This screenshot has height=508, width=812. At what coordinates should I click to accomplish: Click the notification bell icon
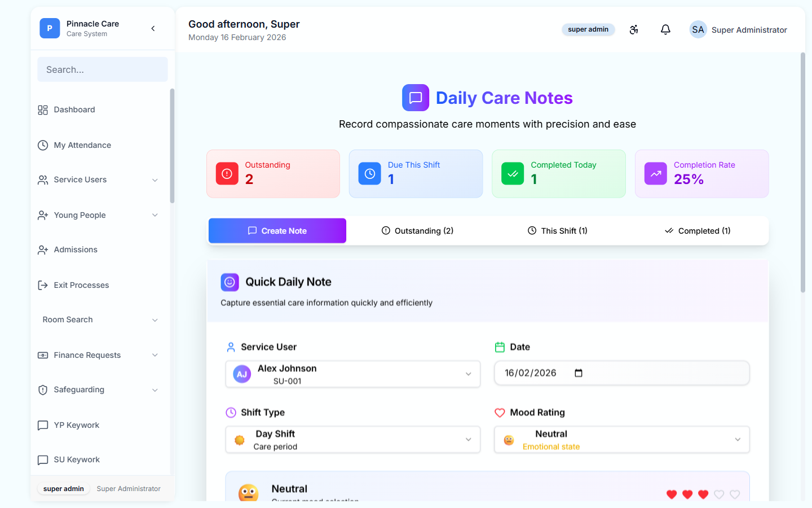(x=665, y=29)
